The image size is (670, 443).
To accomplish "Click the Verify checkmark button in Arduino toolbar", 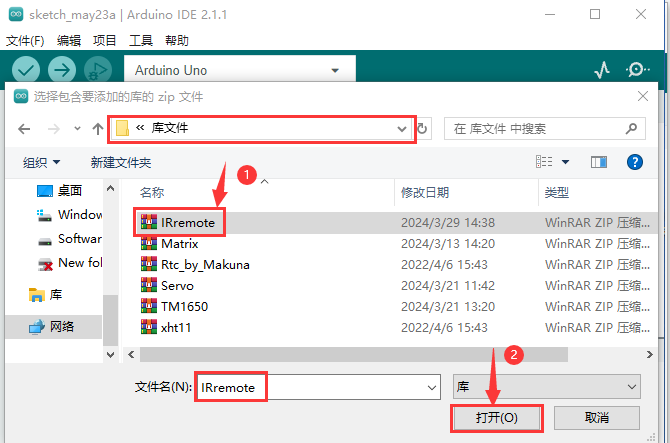I will pyautogui.click(x=26, y=70).
